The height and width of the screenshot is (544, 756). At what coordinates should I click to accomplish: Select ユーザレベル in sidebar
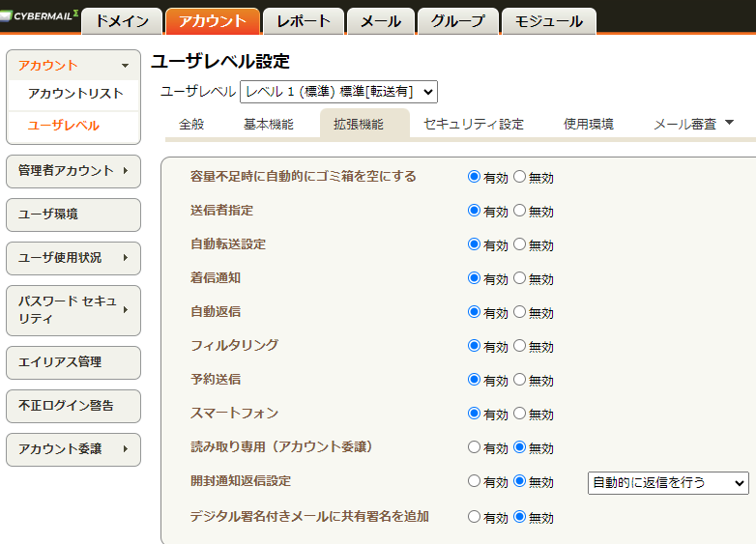64,126
